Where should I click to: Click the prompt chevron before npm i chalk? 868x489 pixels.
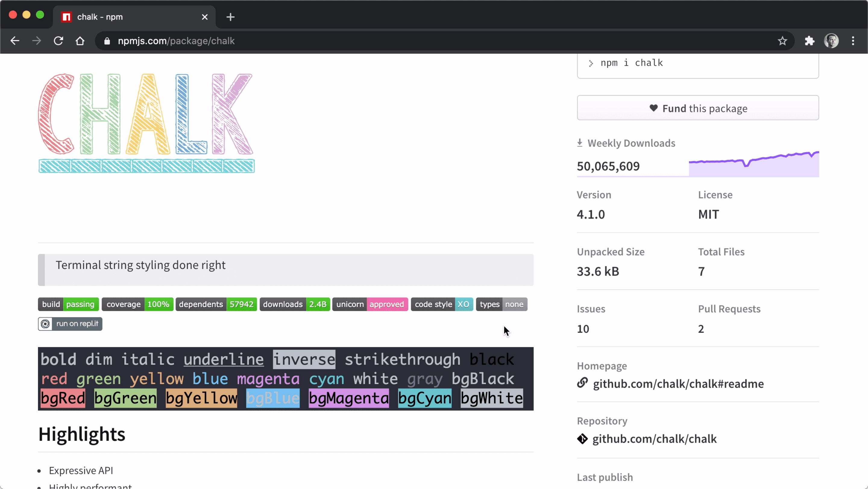pyautogui.click(x=591, y=63)
